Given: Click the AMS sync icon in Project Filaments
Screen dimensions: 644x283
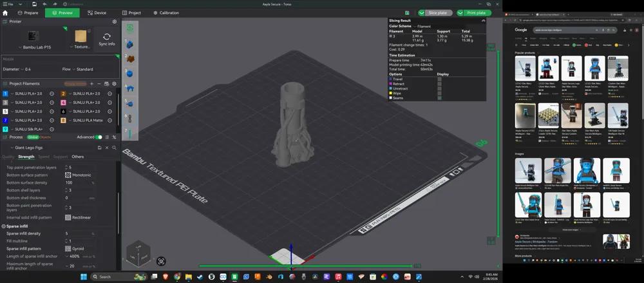Looking at the screenshot, I should coord(106,84).
